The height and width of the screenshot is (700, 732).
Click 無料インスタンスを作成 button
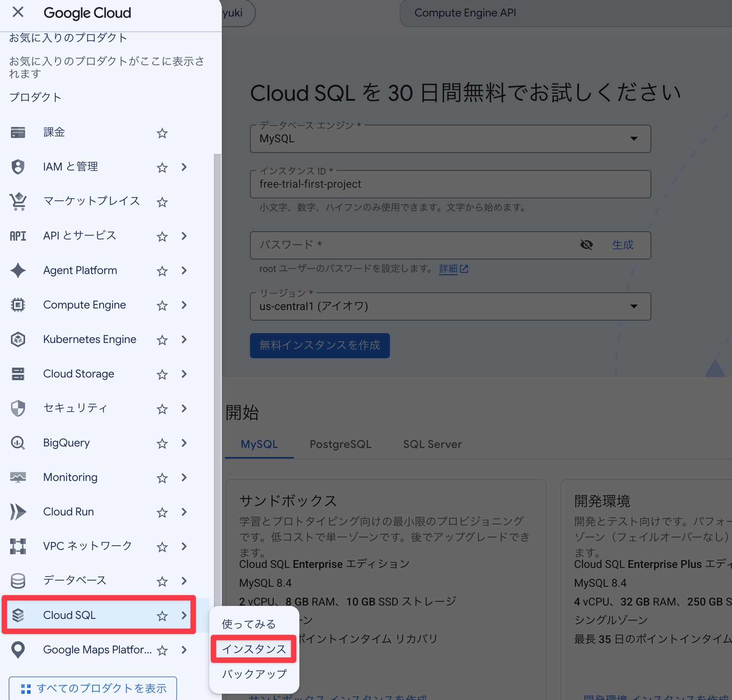pyautogui.click(x=320, y=346)
